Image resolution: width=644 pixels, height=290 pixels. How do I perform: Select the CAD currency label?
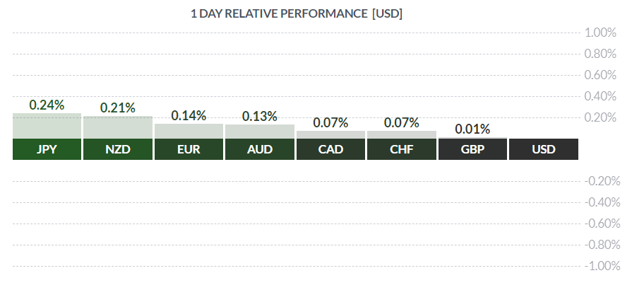[330, 149]
